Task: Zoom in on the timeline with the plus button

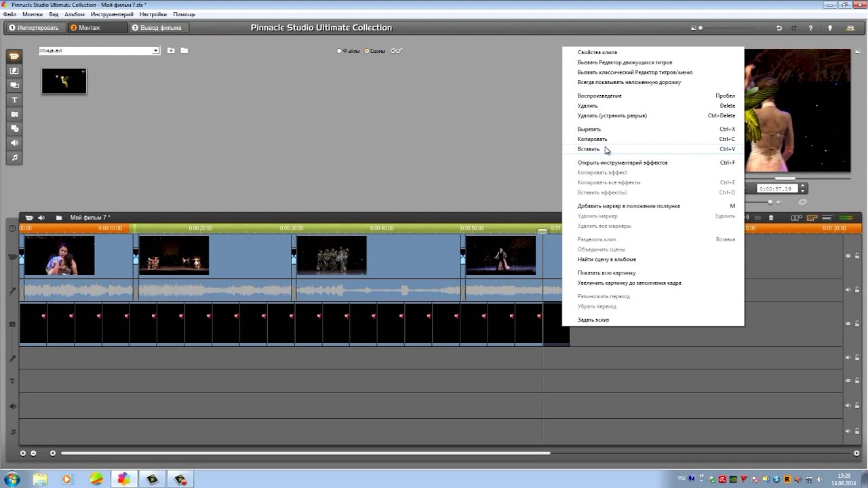Action: pos(22,453)
